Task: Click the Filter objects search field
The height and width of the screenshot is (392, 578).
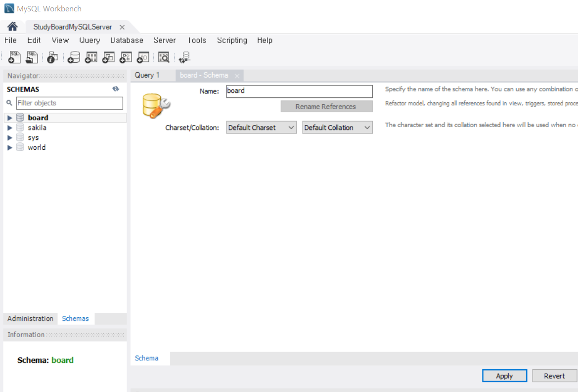Action: coord(70,103)
